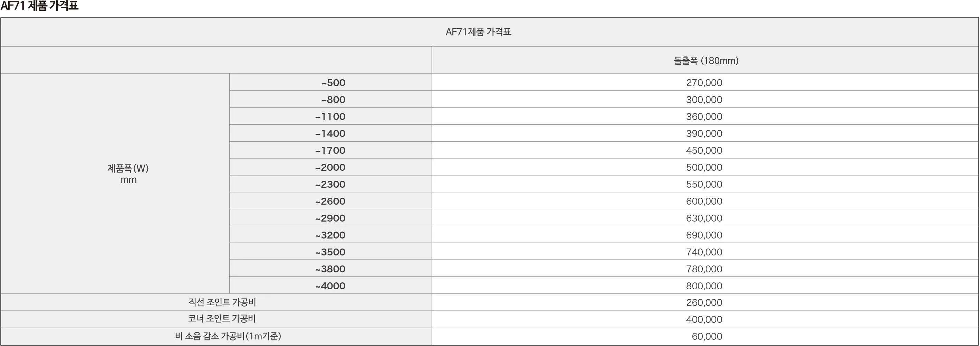Click the 직선 조인트 가공비 row label

click(x=222, y=302)
